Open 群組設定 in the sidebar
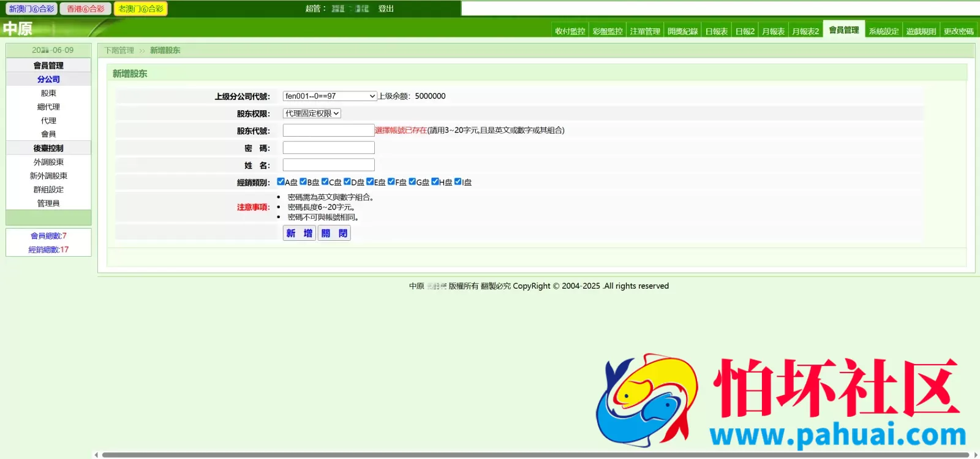 (48, 190)
